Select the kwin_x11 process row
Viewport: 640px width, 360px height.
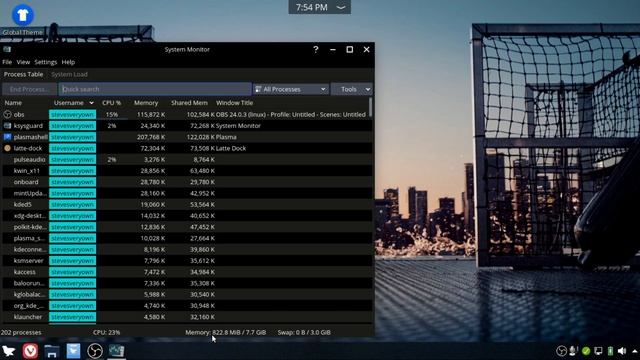(x=187, y=171)
